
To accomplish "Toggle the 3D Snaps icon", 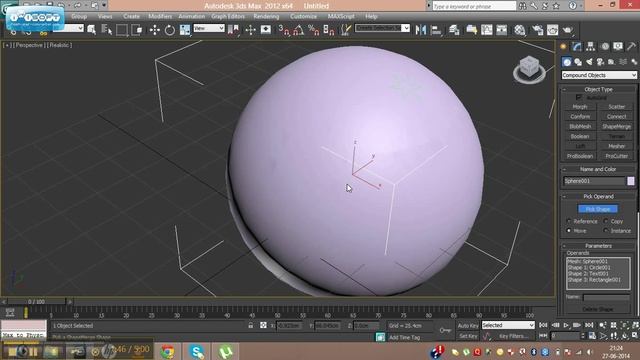I will (284, 30).
